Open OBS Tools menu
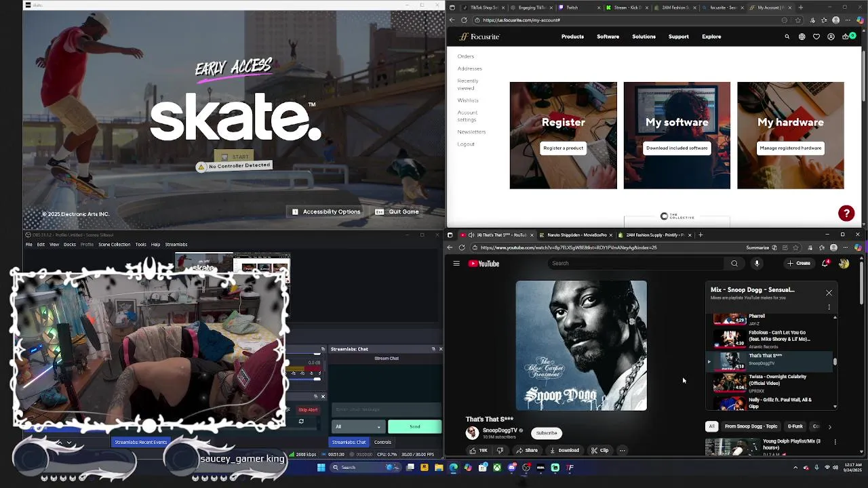 click(140, 245)
